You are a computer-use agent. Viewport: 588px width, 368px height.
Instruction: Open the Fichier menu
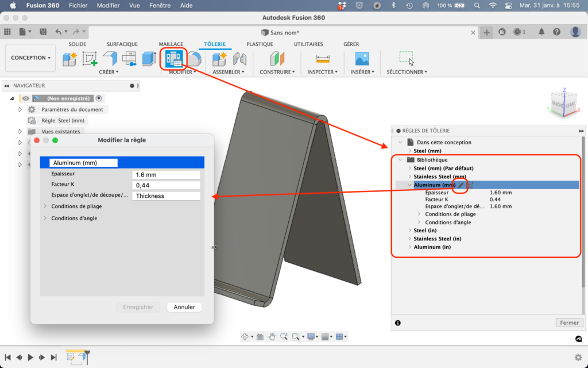tap(78, 6)
